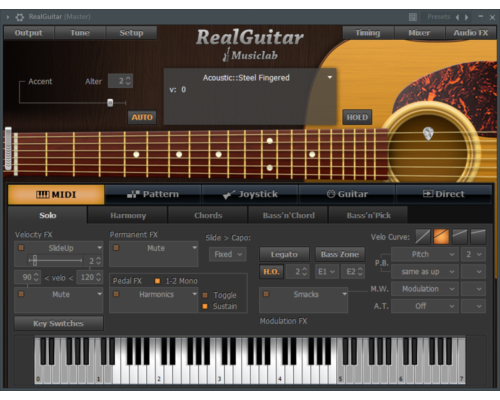Open the 'same as up' pitch bend dropdown

click(x=424, y=272)
